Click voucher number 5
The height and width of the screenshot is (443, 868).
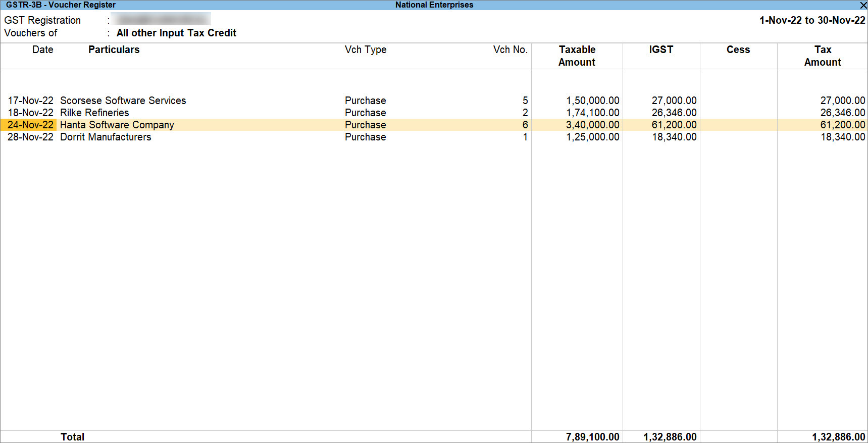click(525, 101)
